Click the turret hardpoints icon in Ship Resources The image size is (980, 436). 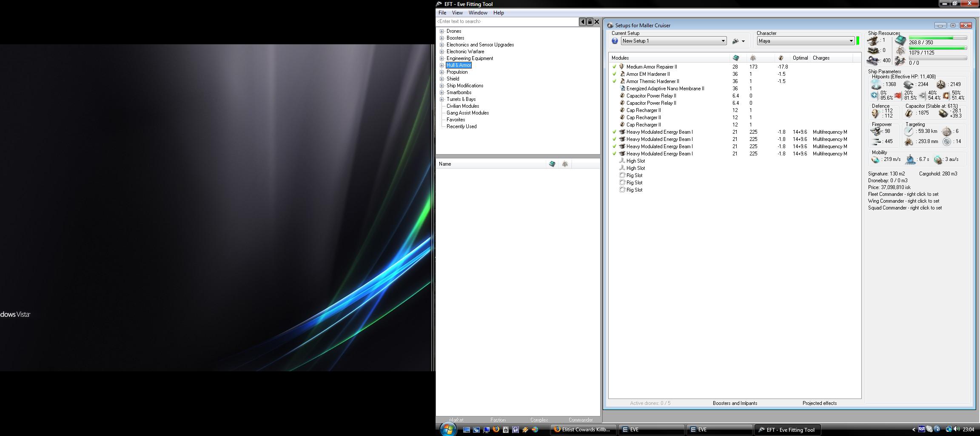pyautogui.click(x=873, y=41)
